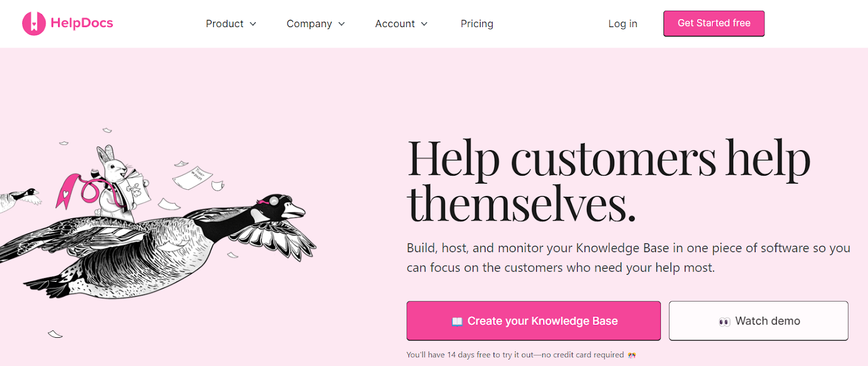Click the eyes icon in Watch demo button
868x366 pixels.
(x=723, y=320)
